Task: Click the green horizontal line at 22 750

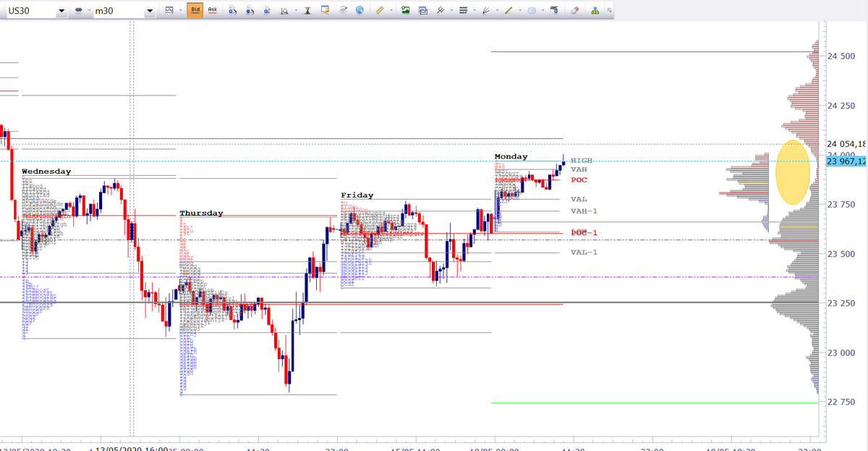Action: (655, 402)
